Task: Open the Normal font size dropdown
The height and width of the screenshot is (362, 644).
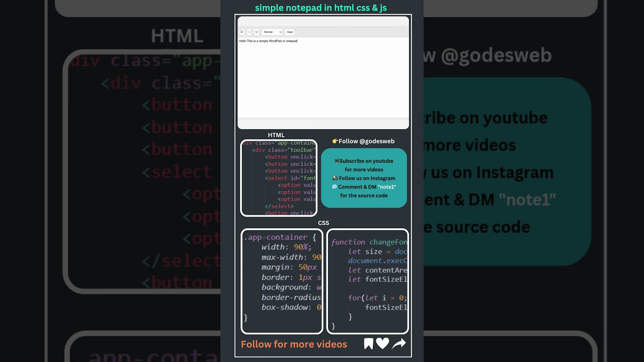Action: tap(272, 32)
